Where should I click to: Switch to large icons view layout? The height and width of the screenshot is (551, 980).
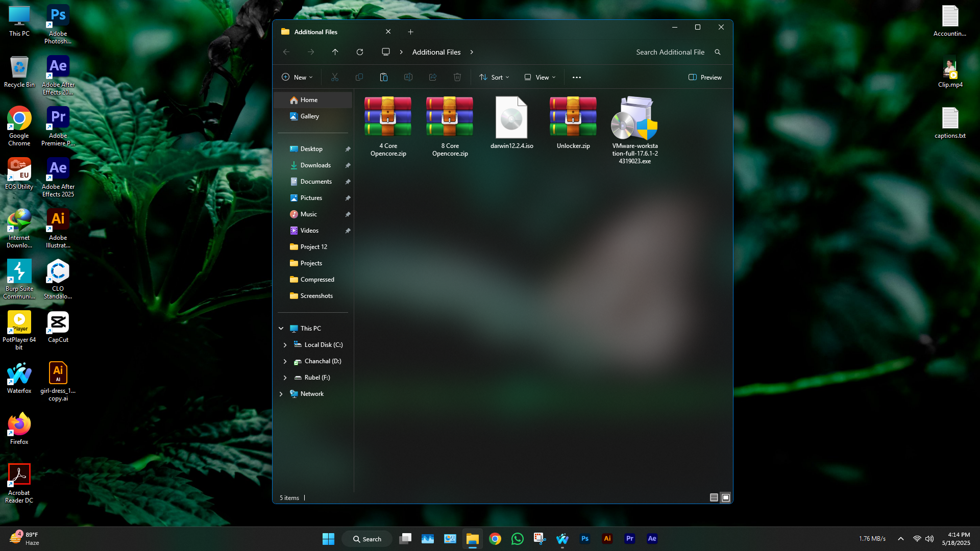726,497
